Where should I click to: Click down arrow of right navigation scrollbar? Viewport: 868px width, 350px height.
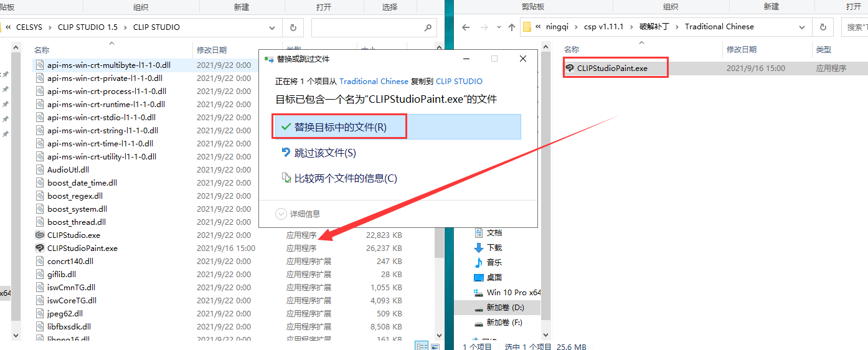(547, 336)
